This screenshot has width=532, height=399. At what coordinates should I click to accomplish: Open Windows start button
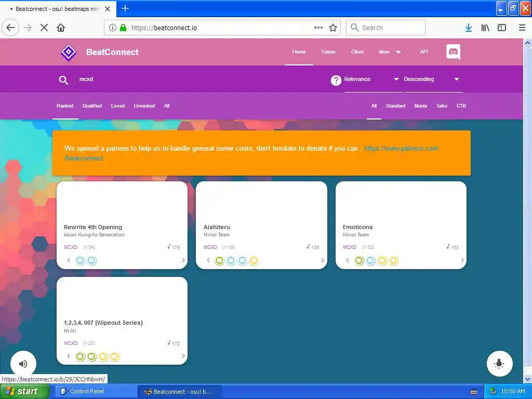coord(24,392)
